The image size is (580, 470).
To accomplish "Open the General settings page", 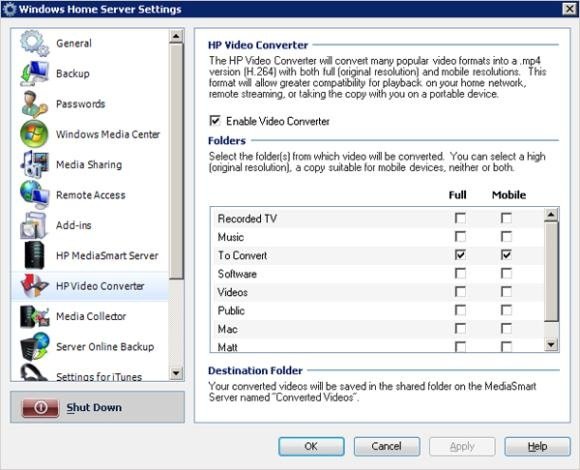I will click(x=74, y=43).
